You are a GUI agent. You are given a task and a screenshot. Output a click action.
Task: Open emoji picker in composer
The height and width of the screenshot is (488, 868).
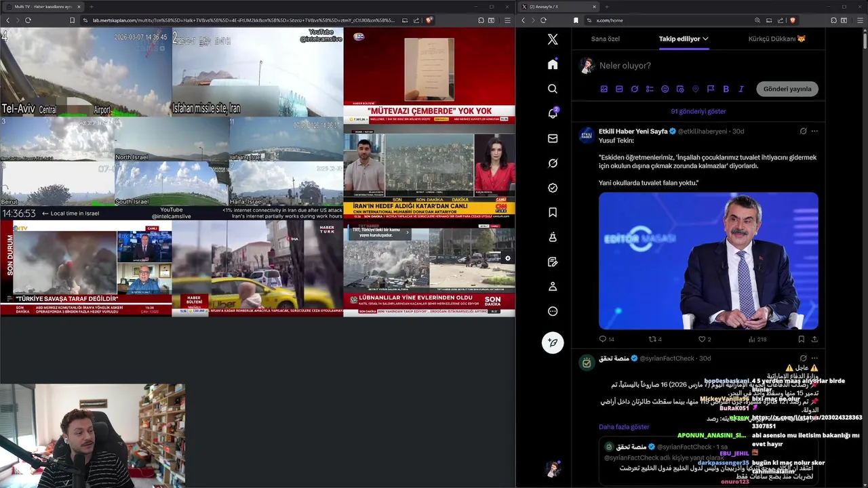tap(665, 89)
